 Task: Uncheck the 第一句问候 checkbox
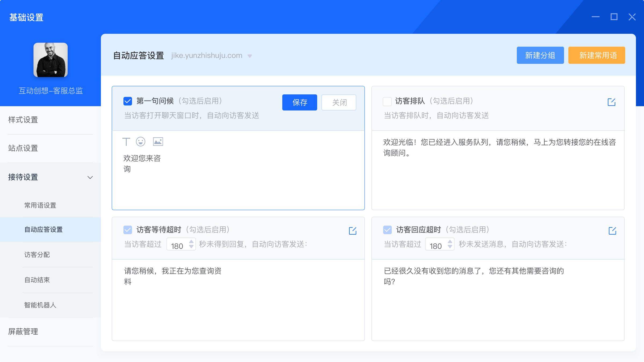click(128, 101)
